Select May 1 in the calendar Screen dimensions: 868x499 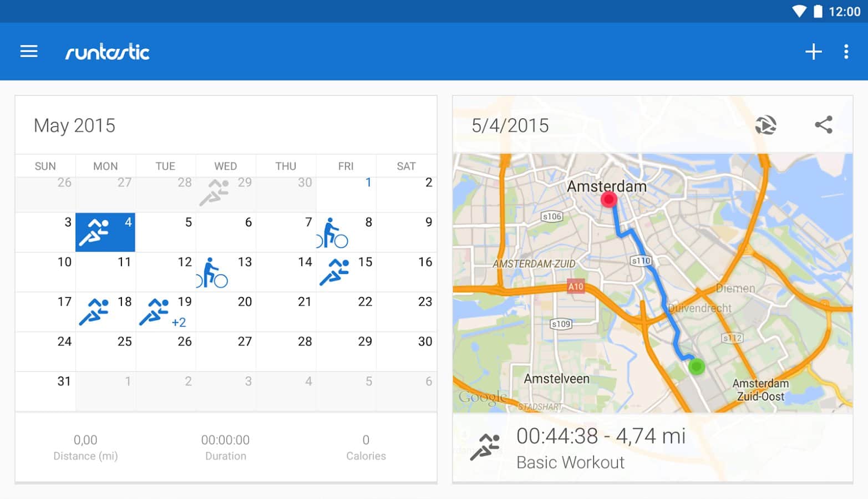coord(346,194)
